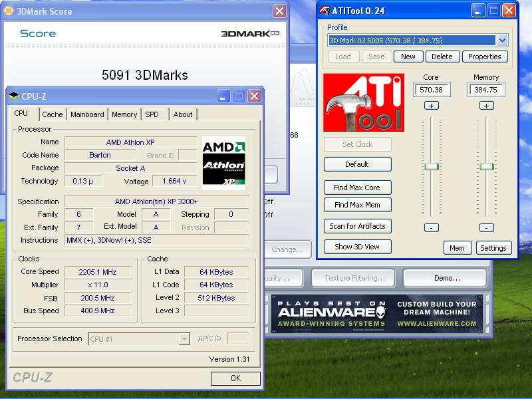Viewport: 532px width, 399px height.
Task: Click the Demo... button in 3DMark
Action: pos(446,278)
